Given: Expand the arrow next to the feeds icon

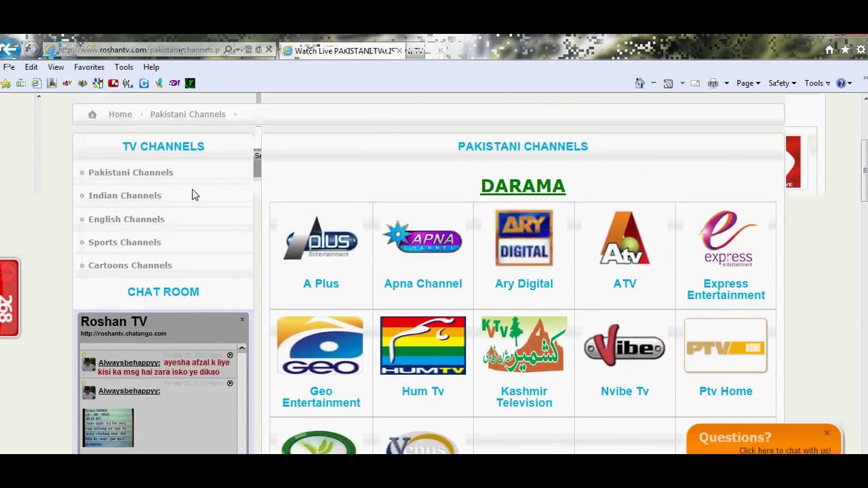Looking at the screenshot, I should coord(682,83).
